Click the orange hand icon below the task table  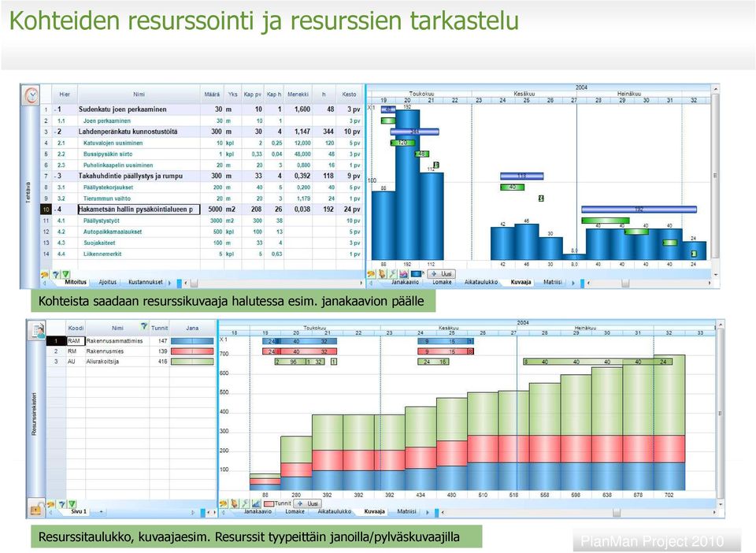[x=46, y=274]
